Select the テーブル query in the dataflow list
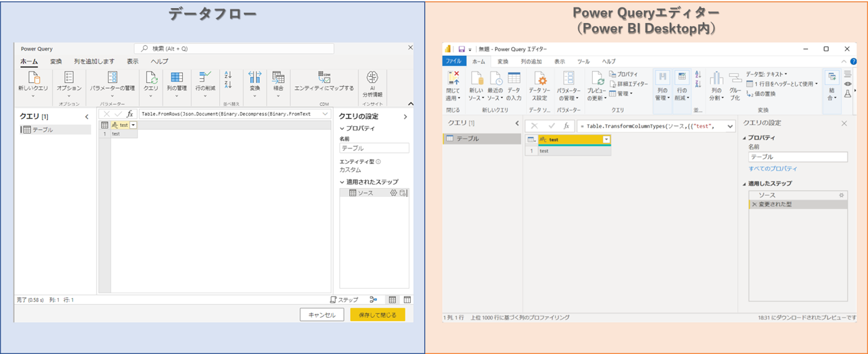Screen dimensions: 868x354 (x=55, y=129)
